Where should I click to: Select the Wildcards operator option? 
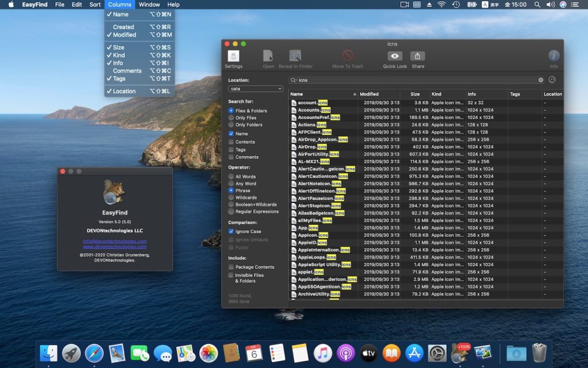coord(231,197)
